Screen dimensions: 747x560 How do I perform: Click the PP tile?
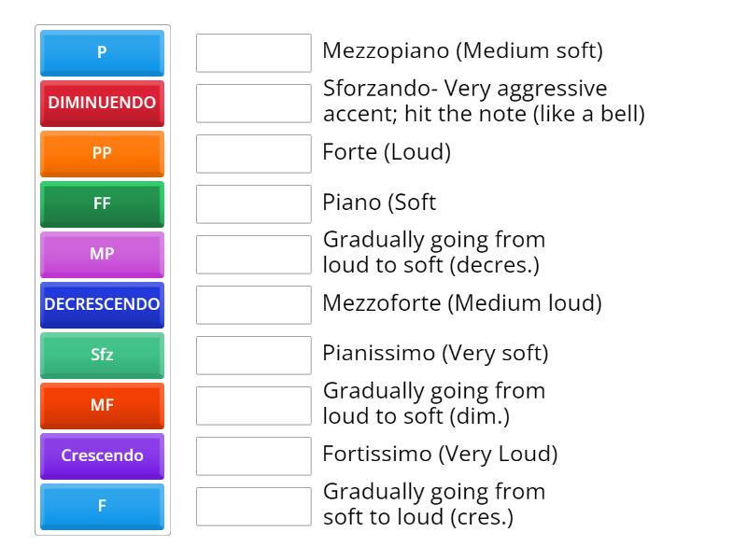click(x=101, y=154)
